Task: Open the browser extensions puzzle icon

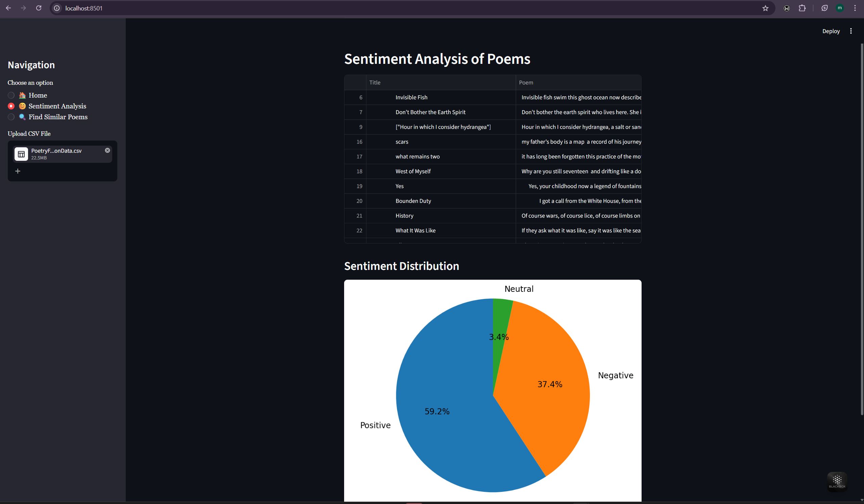Action: (802, 8)
